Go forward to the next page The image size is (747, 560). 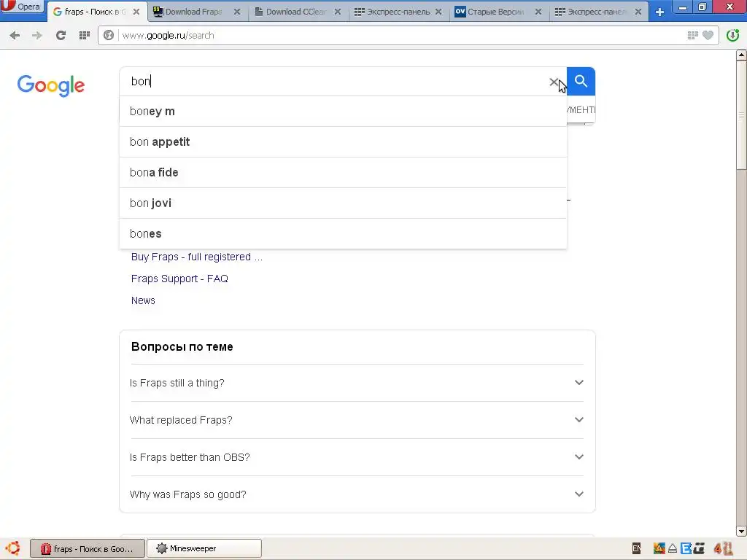click(36, 35)
